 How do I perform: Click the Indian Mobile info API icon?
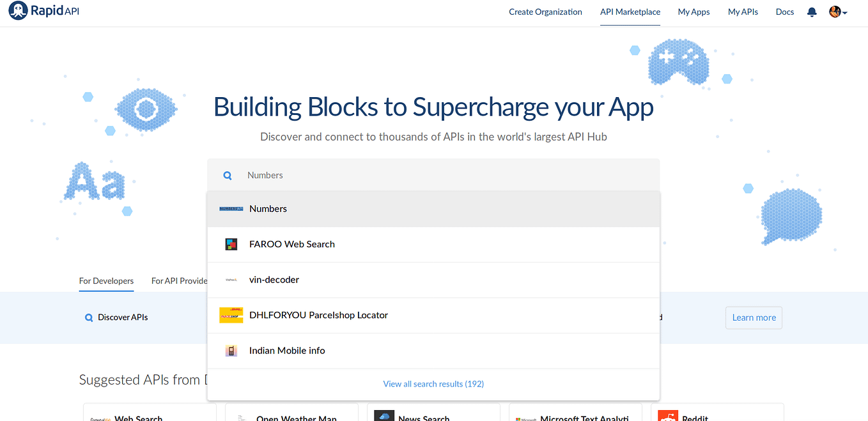[231, 350]
